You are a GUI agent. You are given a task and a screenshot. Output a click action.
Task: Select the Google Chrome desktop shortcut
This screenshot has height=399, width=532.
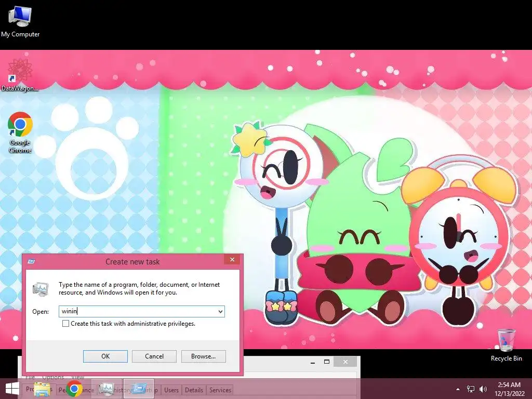tap(20, 132)
